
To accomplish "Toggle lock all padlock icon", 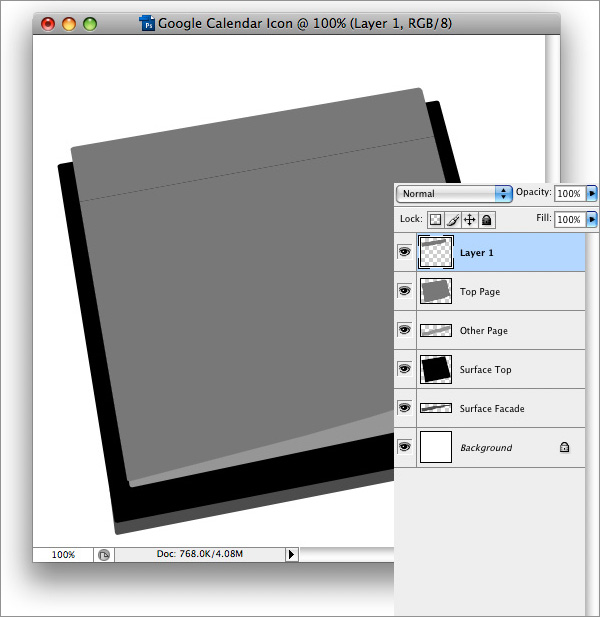I will pyautogui.click(x=487, y=220).
